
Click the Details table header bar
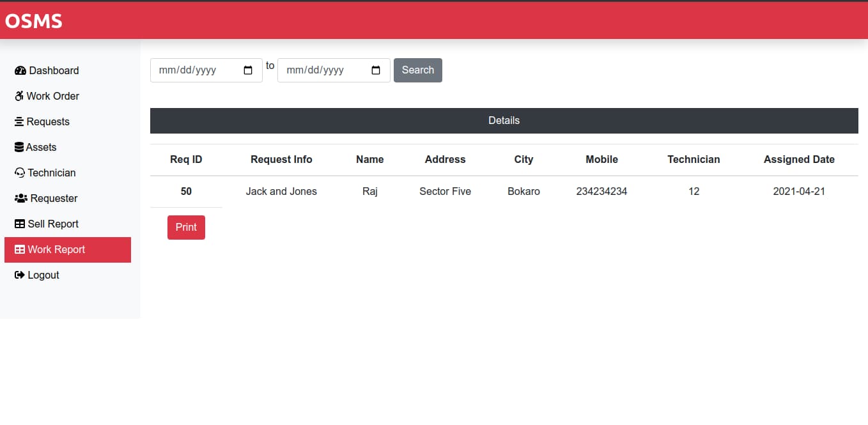pyautogui.click(x=504, y=120)
